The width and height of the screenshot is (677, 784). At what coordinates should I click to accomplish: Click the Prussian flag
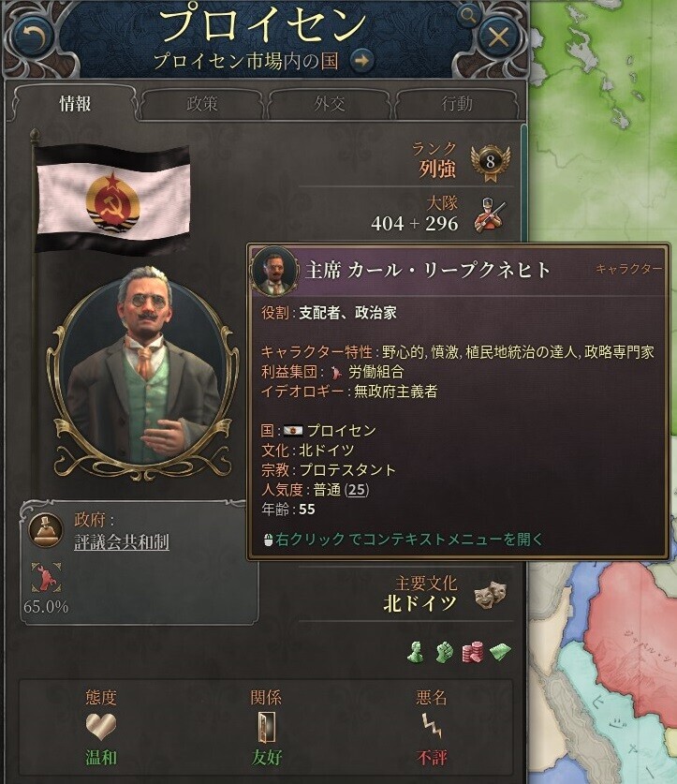tap(113, 199)
